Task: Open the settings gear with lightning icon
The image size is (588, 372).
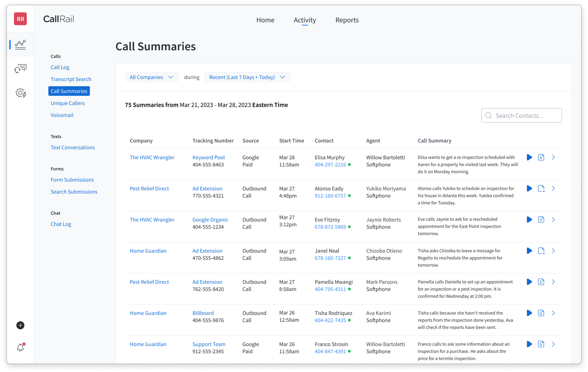Action: pos(21,93)
